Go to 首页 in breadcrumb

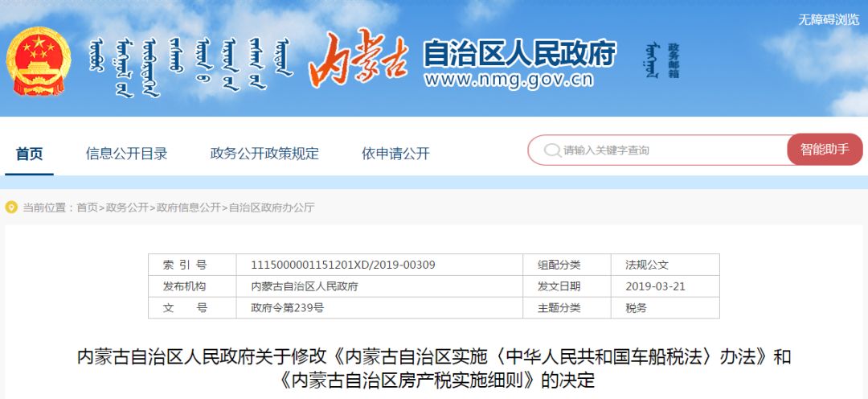tap(87, 208)
